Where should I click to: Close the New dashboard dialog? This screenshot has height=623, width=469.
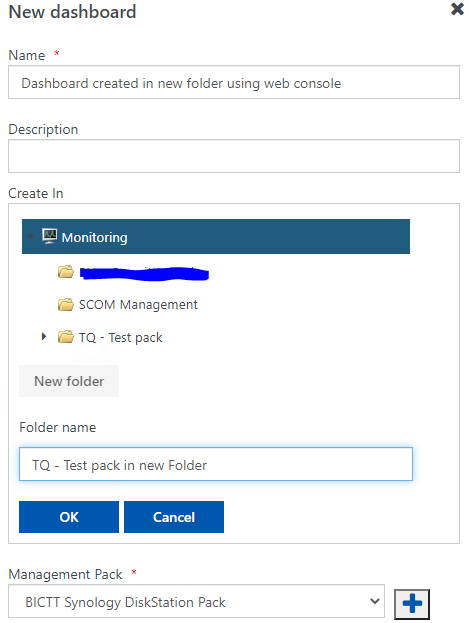(x=457, y=9)
